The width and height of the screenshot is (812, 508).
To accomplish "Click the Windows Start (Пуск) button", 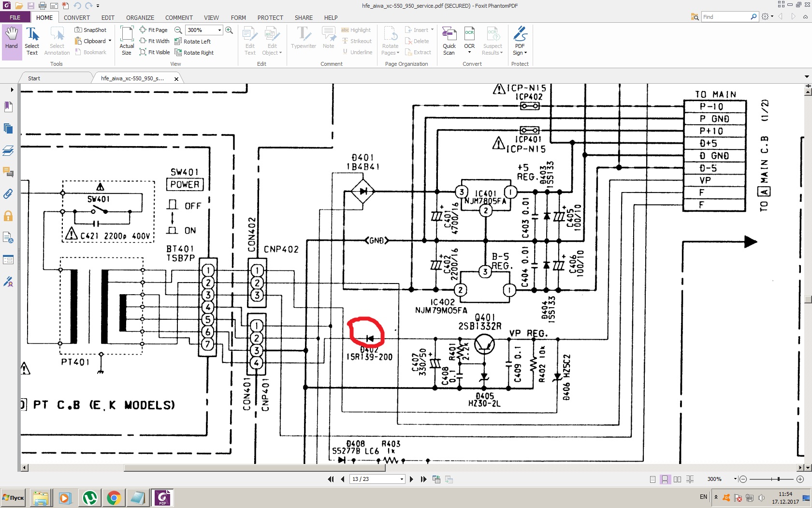I will (14, 497).
